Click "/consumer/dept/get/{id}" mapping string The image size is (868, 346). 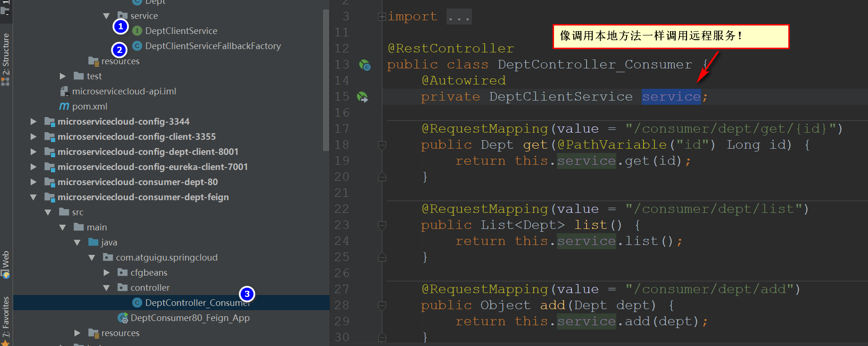click(x=730, y=129)
